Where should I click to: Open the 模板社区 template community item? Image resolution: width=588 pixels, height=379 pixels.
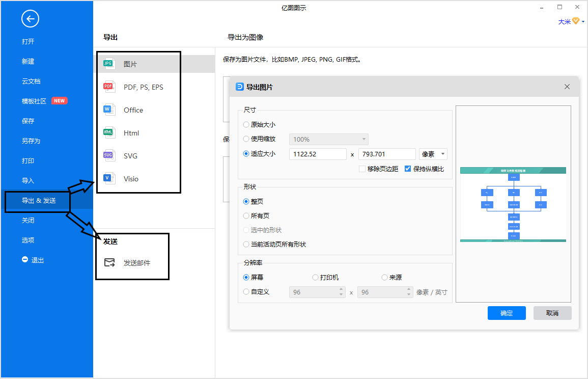[x=34, y=101]
